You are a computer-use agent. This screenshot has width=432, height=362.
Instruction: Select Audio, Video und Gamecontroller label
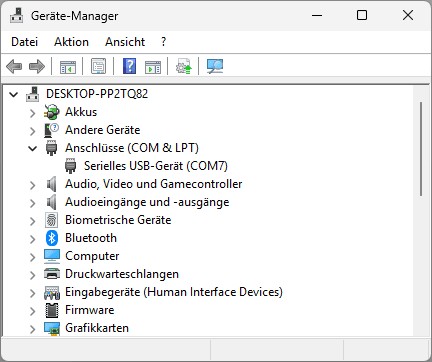[x=154, y=184]
